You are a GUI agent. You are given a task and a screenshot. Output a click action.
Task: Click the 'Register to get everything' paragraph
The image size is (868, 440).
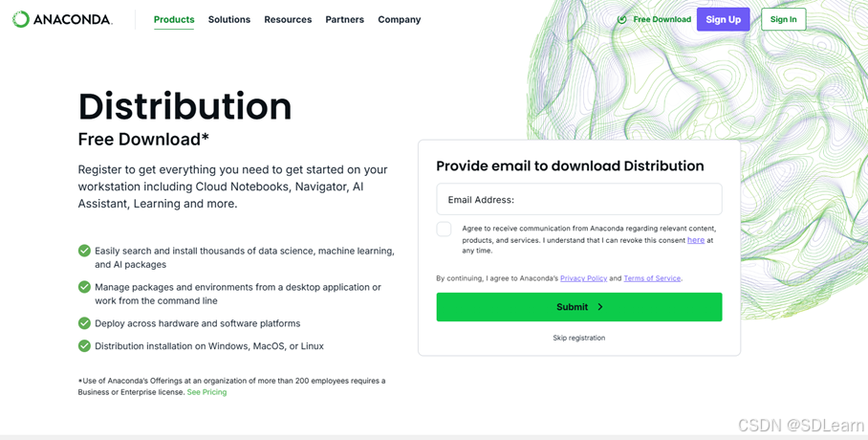232,187
